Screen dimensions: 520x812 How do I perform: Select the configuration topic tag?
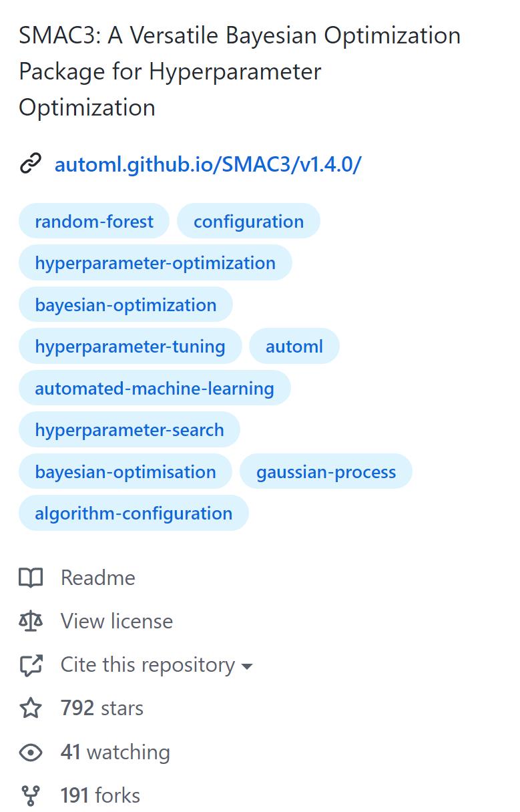[x=248, y=221]
